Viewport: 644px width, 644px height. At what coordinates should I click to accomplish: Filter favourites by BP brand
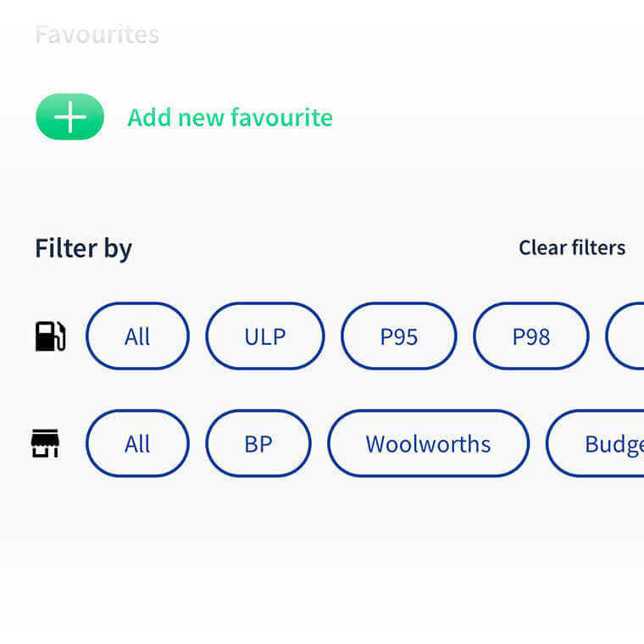(258, 443)
